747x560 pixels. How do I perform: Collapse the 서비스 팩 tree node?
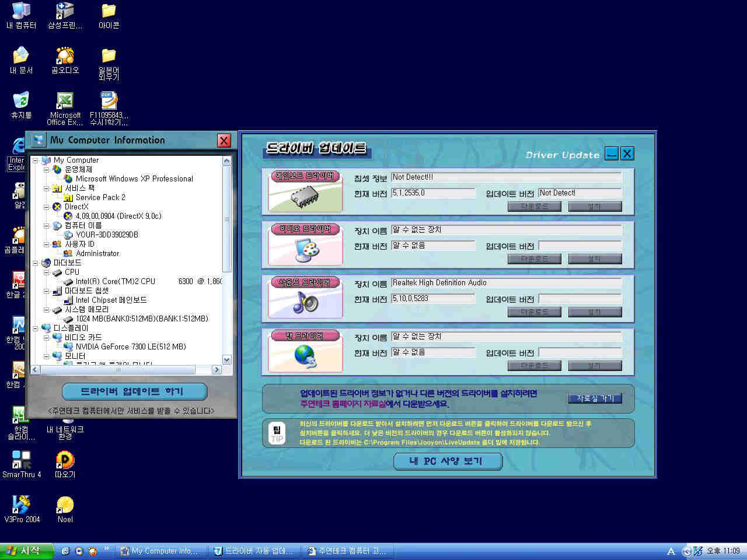[x=46, y=188]
